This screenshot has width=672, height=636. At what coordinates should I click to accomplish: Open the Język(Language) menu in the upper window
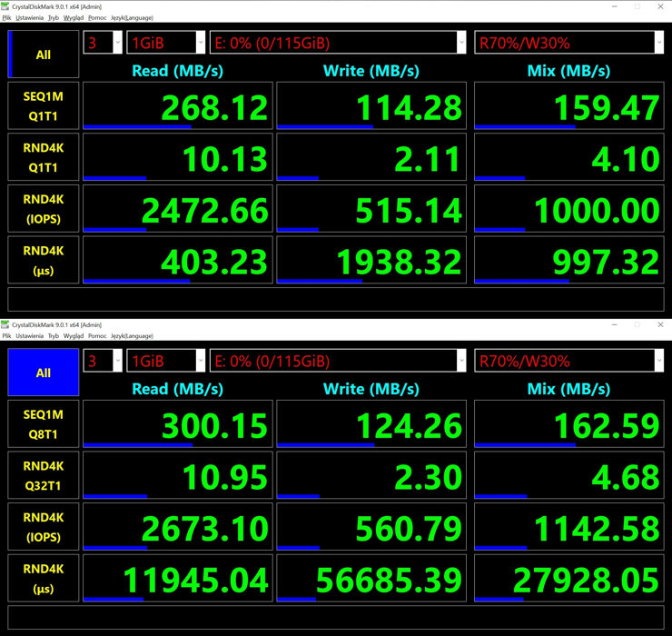coord(132,18)
